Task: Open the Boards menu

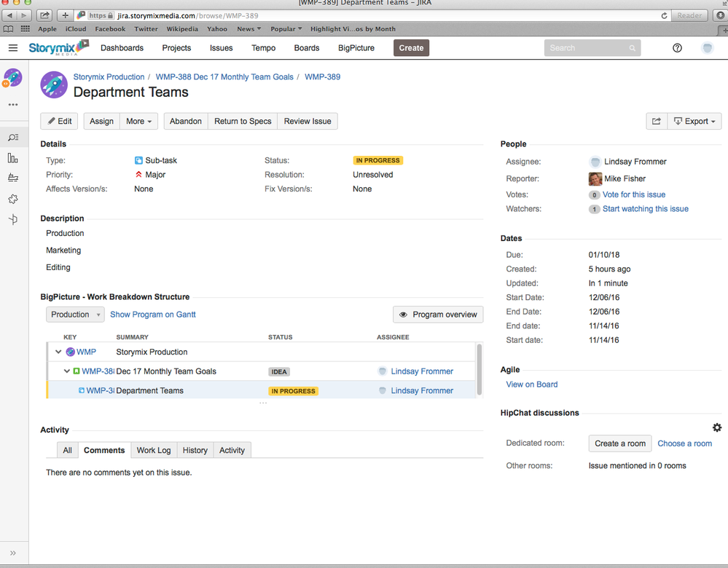Action: 306,48
